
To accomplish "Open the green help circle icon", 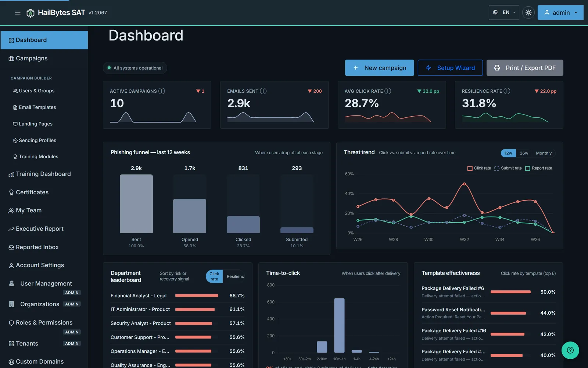I will click(x=570, y=350).
